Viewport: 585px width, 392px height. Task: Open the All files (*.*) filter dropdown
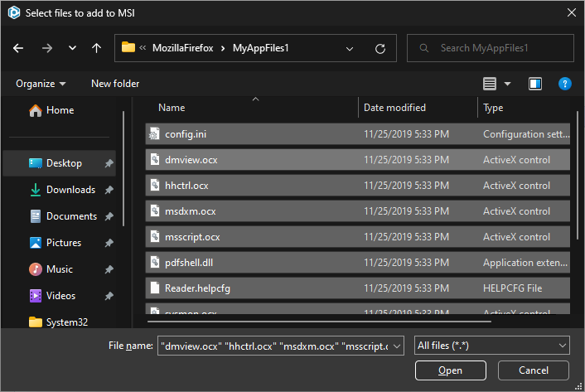[x=491, y=346]
